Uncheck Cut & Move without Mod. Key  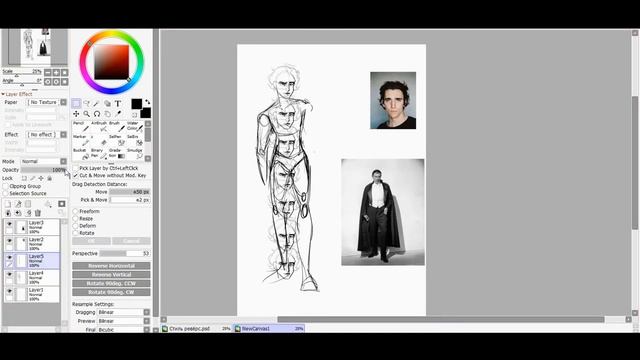pos(76,176)
